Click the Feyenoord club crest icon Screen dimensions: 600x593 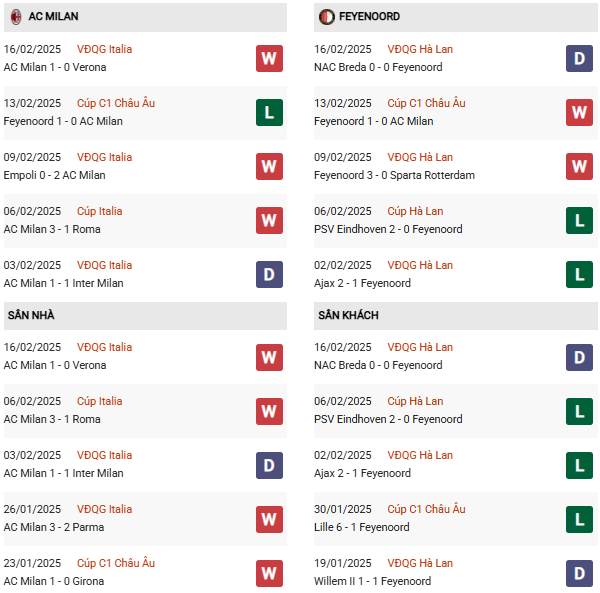(327, 17)
